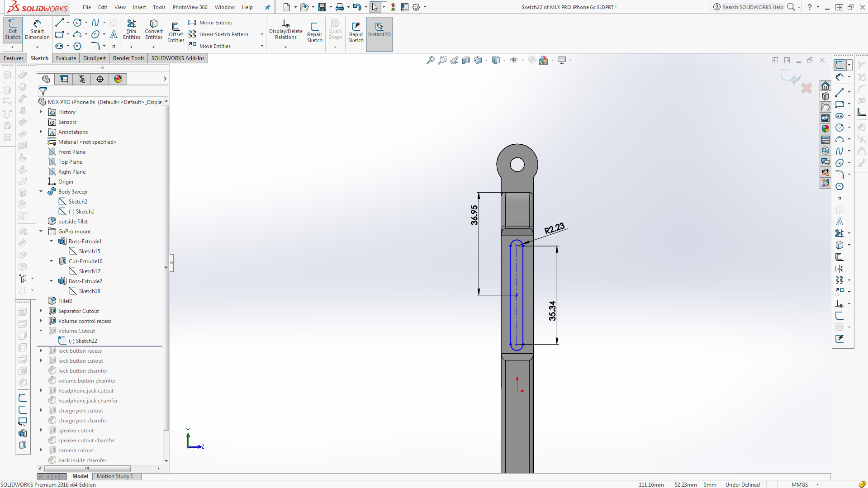The width and height of the screenshot is (868, 488).
Task: Expand the Volume control recess feature
Action: tap(41, 321)
